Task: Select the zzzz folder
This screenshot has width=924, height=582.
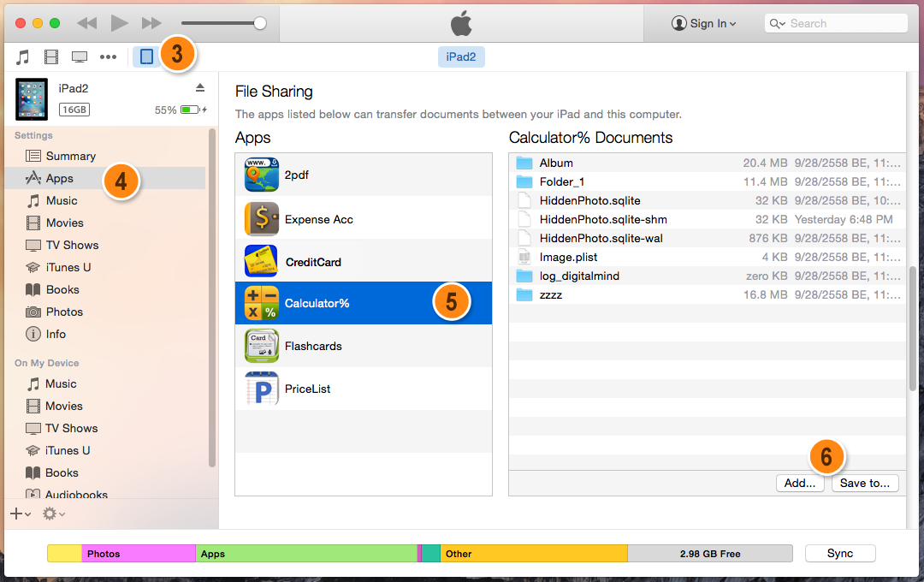Action: click(x=708, y=294)
